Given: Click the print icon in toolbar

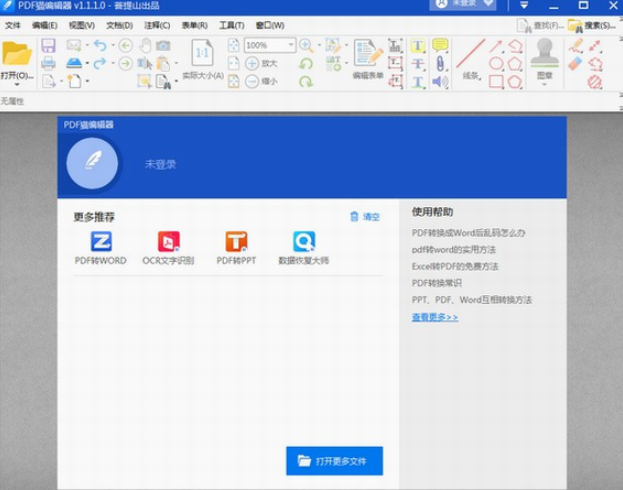Looking at the screenshot, I should [48, 63].
